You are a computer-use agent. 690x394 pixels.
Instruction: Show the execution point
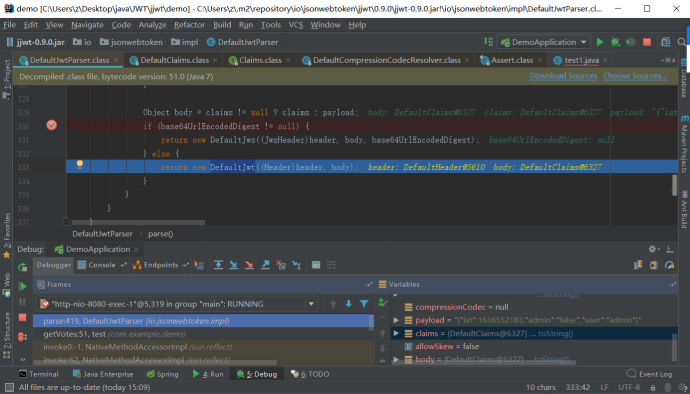[x=199, y=265]
